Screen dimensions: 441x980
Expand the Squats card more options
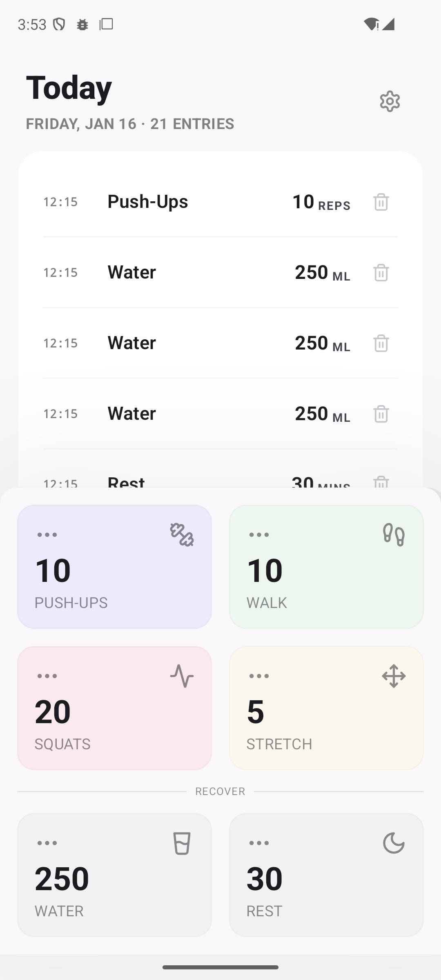47,676
